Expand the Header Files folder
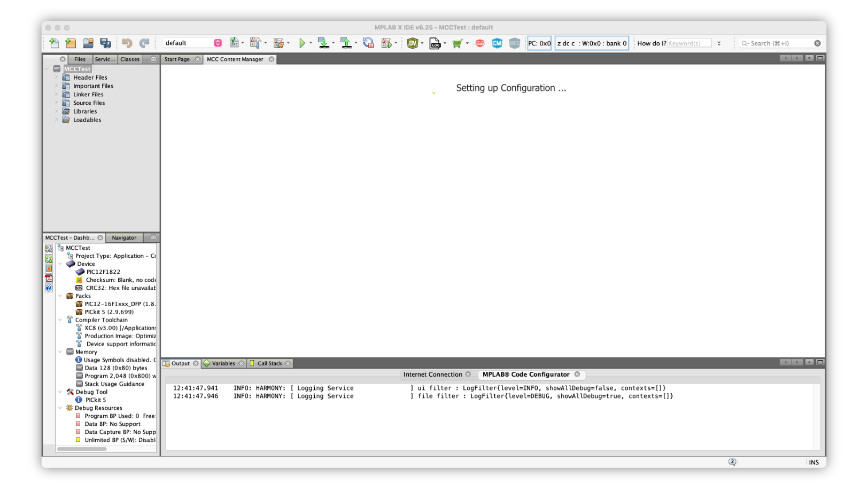The image size is (868, 489). tap(56, 78)
